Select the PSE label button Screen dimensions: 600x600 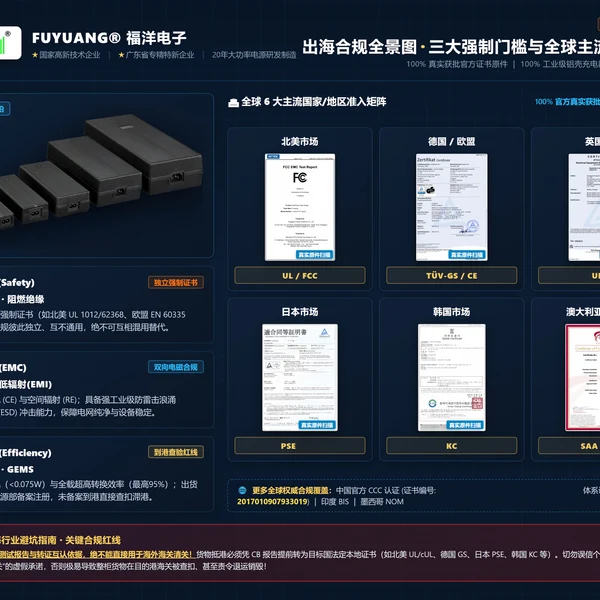[300, 446]
